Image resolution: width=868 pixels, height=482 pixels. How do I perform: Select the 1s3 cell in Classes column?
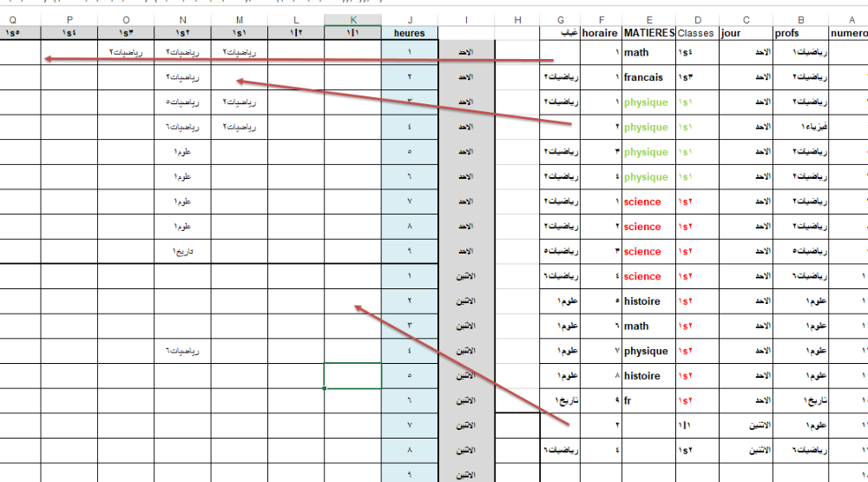698,77
